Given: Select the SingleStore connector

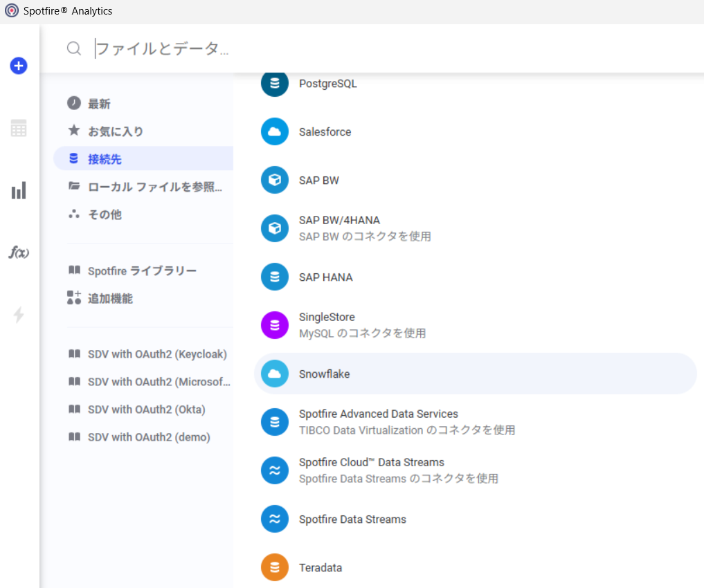Looking at the screenshot, I should pyautogui.click(x=476, y=325).
